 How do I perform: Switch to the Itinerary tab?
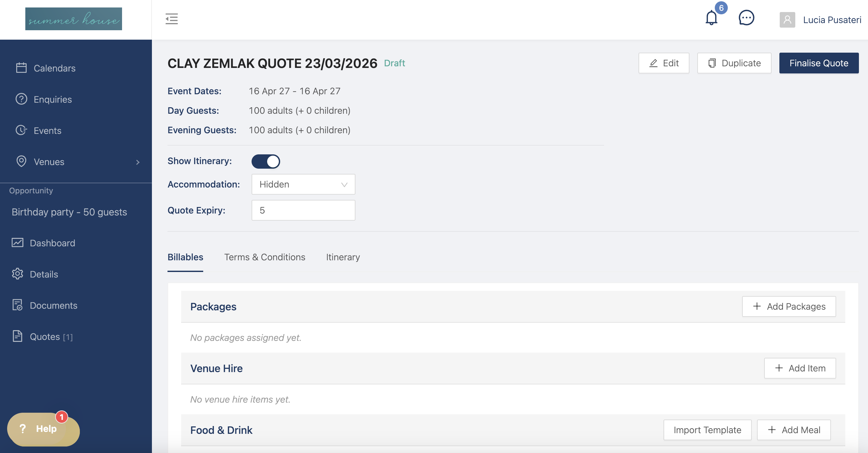click(343, 257)
